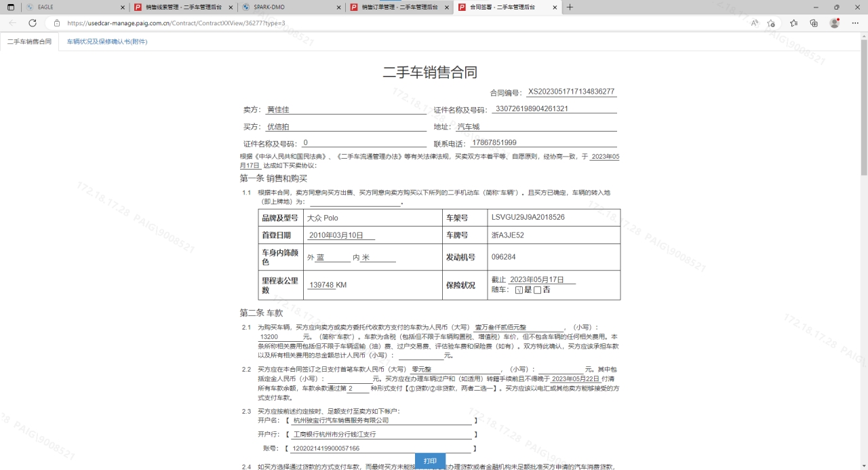868x470 pixels.
Task: Click the 打印 print button
Action: [430, 461]
